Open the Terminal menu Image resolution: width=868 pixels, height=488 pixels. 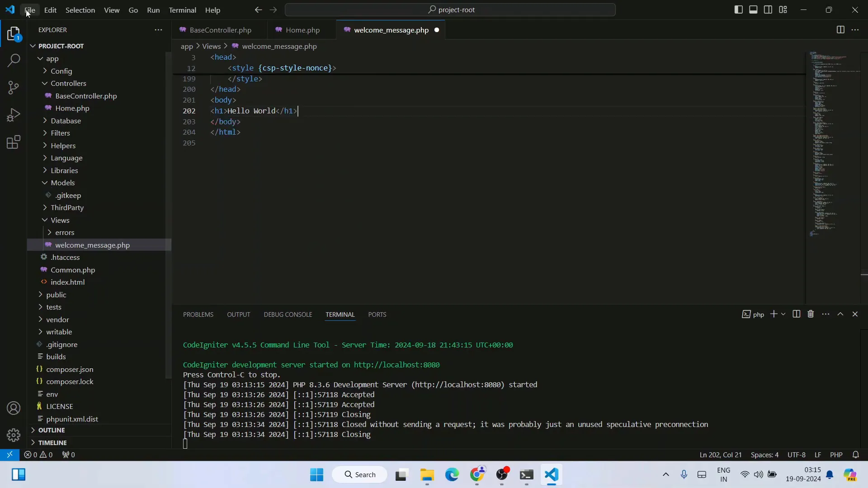182,10
